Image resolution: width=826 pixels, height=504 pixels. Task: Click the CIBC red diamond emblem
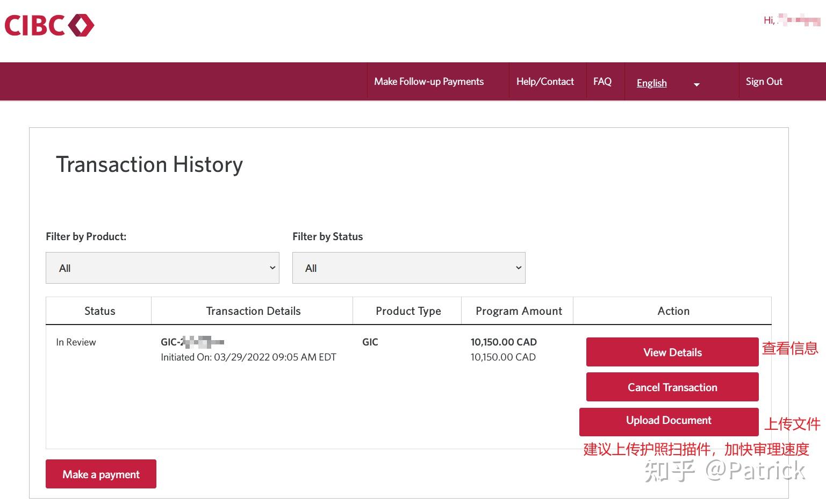(81, 25)
